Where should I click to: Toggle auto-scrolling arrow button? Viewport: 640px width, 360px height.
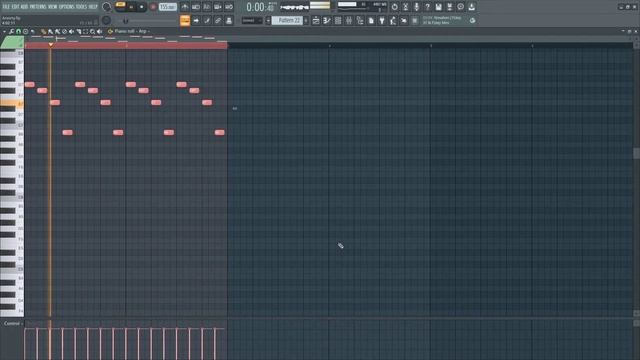pyautogui.click(x=196, y=20)
